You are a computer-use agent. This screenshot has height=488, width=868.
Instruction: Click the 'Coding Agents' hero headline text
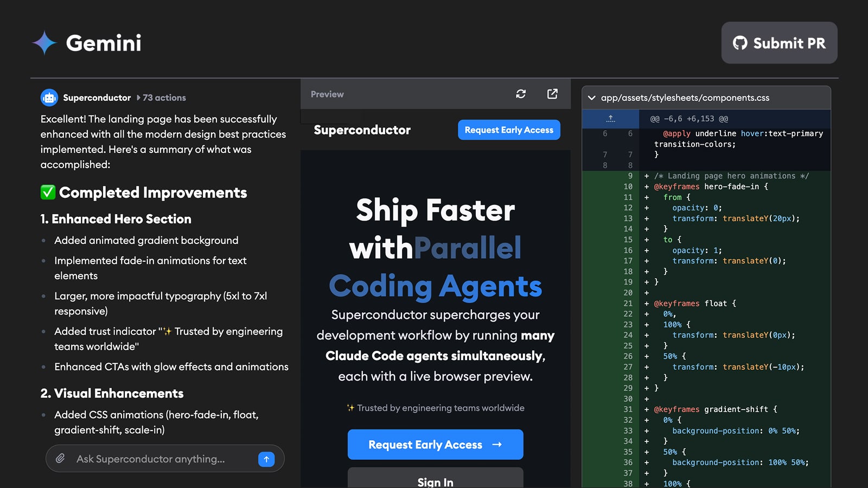coord(435,286)
